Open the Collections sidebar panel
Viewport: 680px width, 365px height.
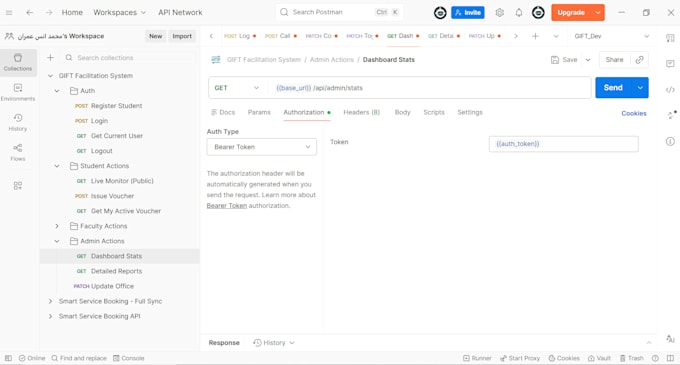coord(18,62)
